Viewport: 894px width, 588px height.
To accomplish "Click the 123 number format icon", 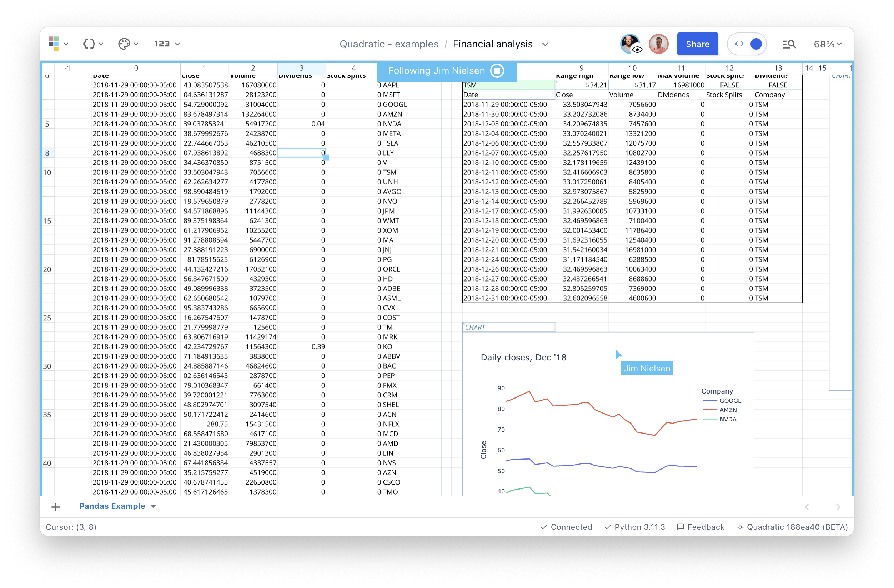I will (x=163, y=44).
